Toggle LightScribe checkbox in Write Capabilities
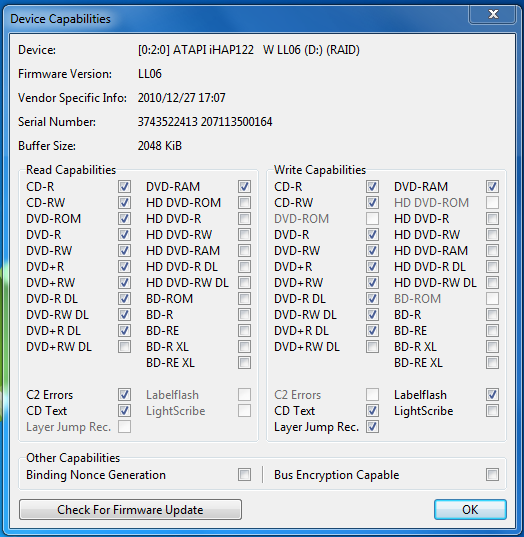Viewport: 524px width, 537px height. pos(492,411)
